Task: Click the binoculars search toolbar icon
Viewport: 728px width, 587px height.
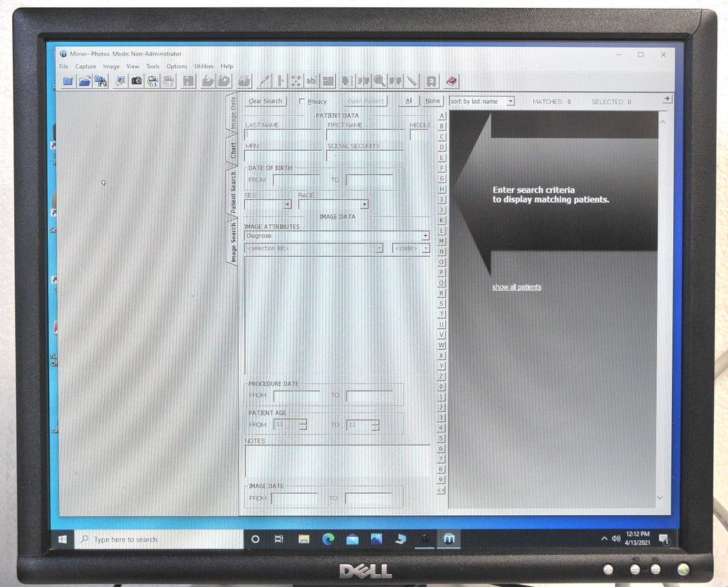Action: pos(101,81)
